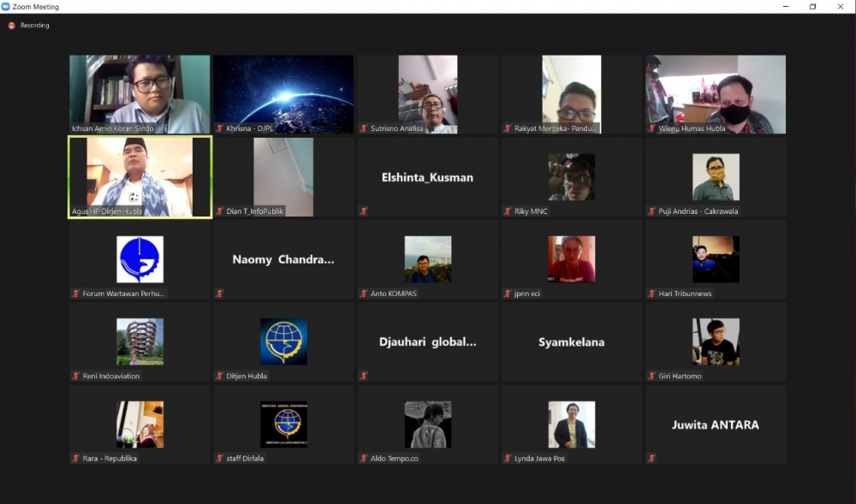
Task: Click the "Hari Tribunnews" name label
Action: 685,294
